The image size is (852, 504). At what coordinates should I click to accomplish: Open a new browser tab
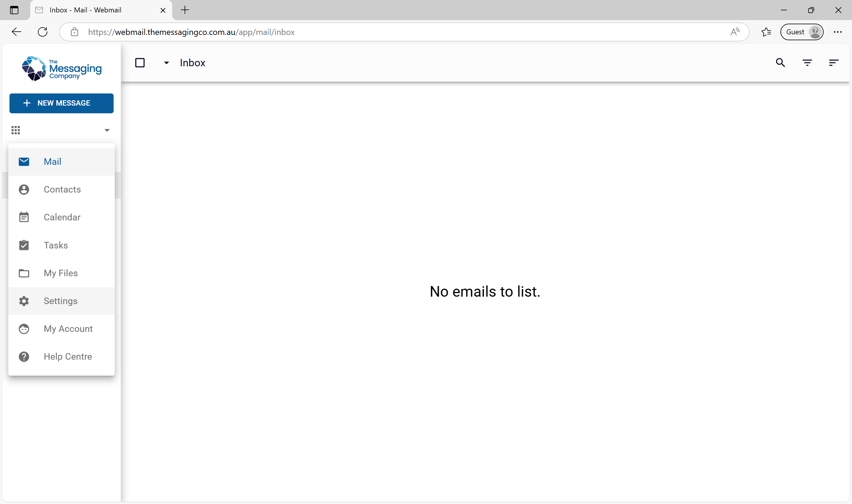185,10
